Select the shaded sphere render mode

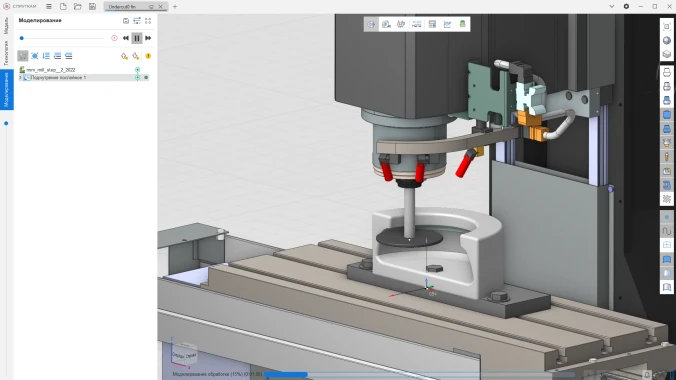click(667, 41)
